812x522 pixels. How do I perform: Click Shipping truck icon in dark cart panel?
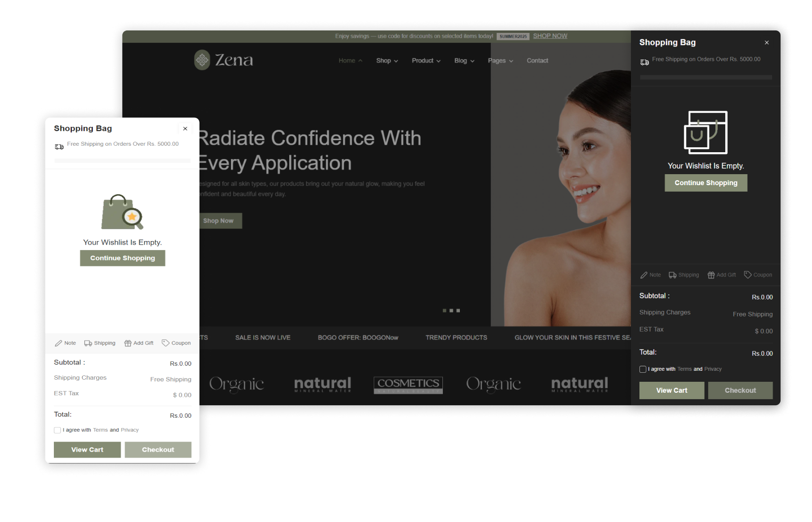pyautogui.click(x=672, y=275)
